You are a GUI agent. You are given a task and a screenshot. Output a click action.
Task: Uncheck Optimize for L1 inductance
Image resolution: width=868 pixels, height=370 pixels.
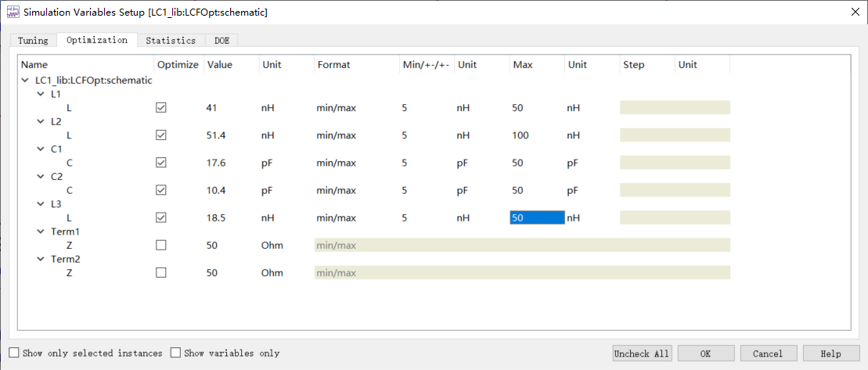161,108
